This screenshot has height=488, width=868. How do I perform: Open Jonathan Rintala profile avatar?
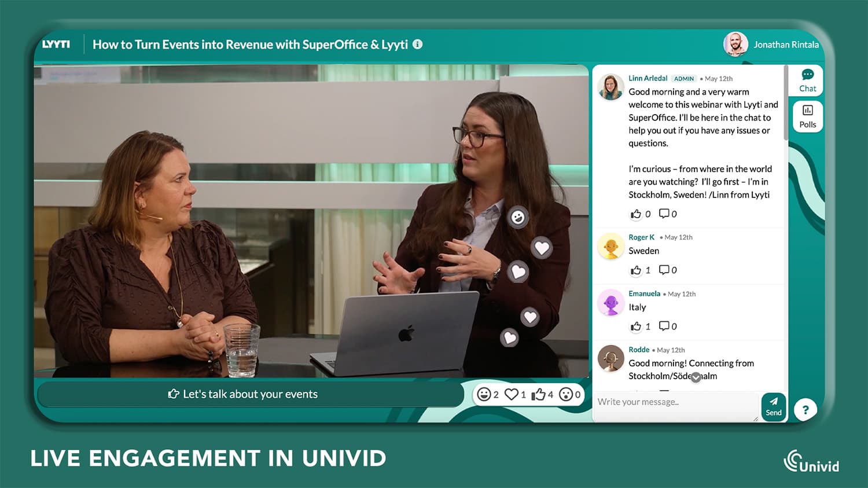coord(735,44)
